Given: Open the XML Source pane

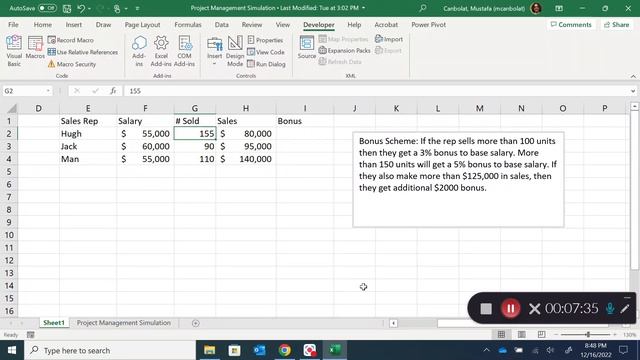Looking at the screenshot, I should coord(307,47).
